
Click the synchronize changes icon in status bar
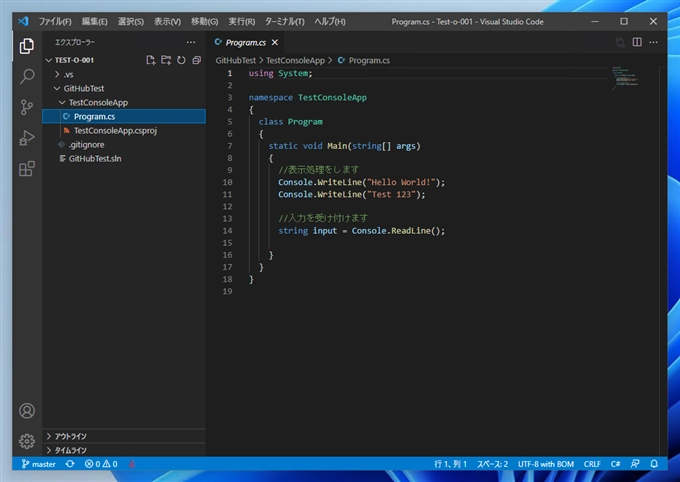(x=70, y=464)
